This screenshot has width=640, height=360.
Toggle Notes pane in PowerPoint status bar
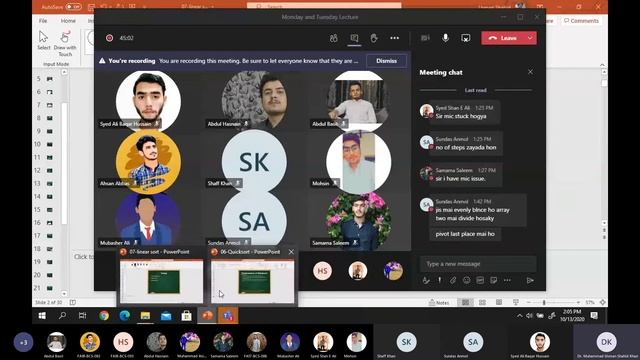click(x=439, y=302)
